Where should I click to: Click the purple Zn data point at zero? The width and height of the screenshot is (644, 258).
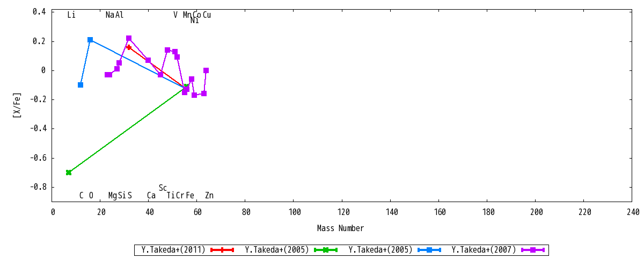coord(206,70)
